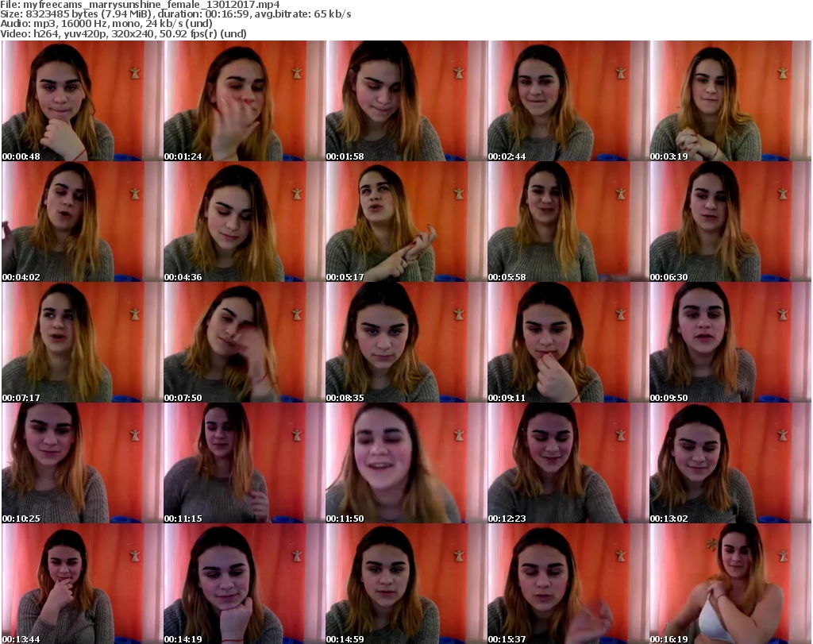This screenshot has height=644, width=813.
Task: Click the Video line showing h264 320x240
Action: click(123, 33)
